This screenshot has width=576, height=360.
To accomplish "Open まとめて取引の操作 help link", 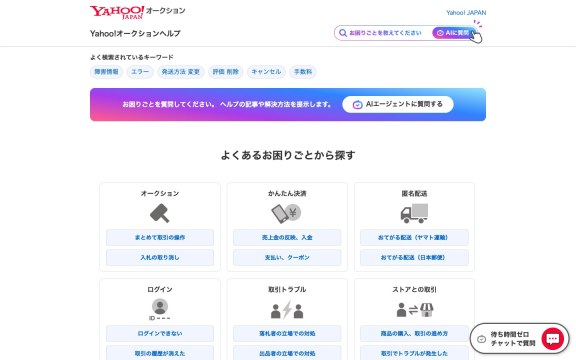I will (x=160, y=238).
